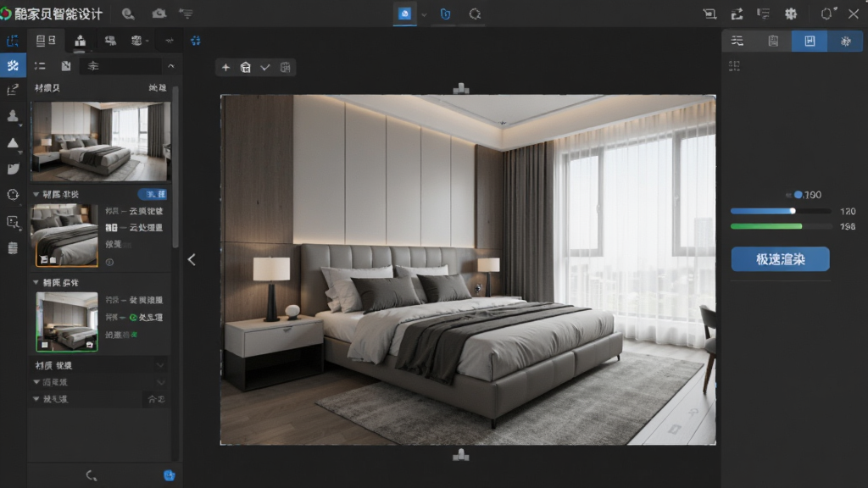Switch to the building model tab
The image size is (868, 488).
[x=81, y=41]
